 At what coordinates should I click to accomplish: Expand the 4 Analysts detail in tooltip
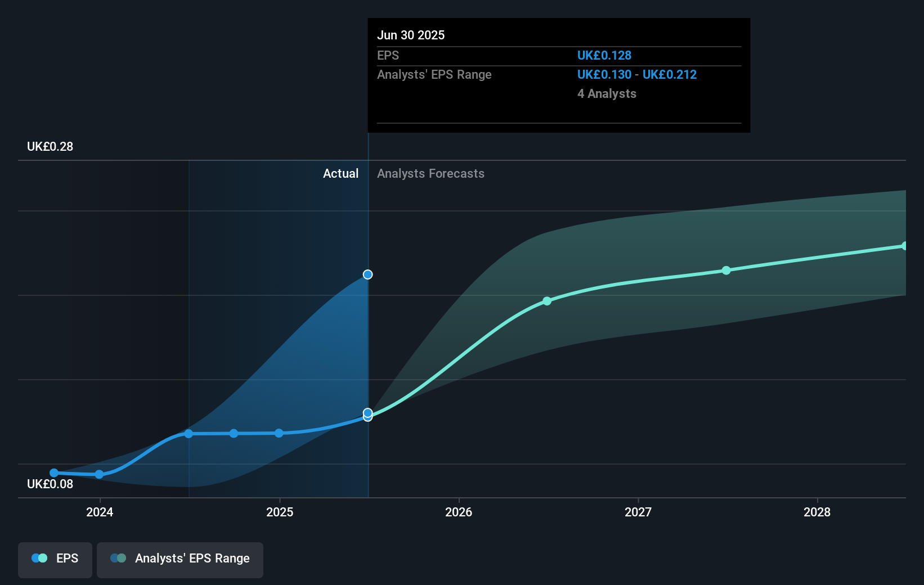point(607,94)
